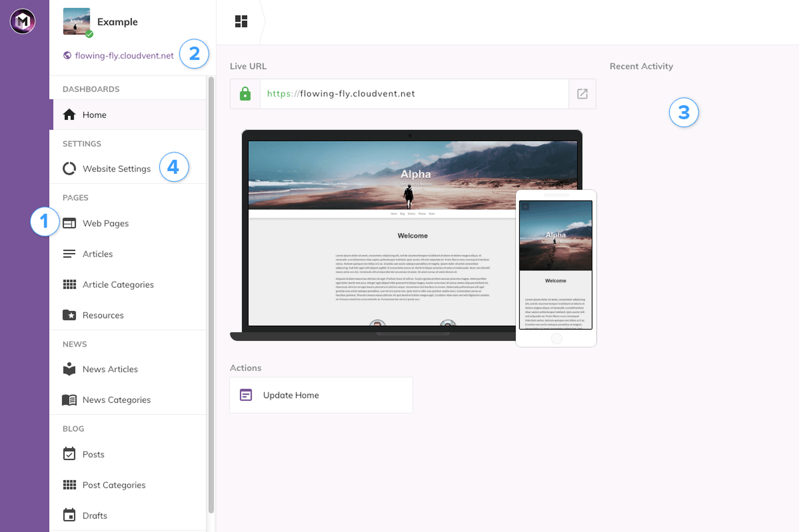Click the flowing-fly.cloudvent.net link under the site name

coord(124,56)
